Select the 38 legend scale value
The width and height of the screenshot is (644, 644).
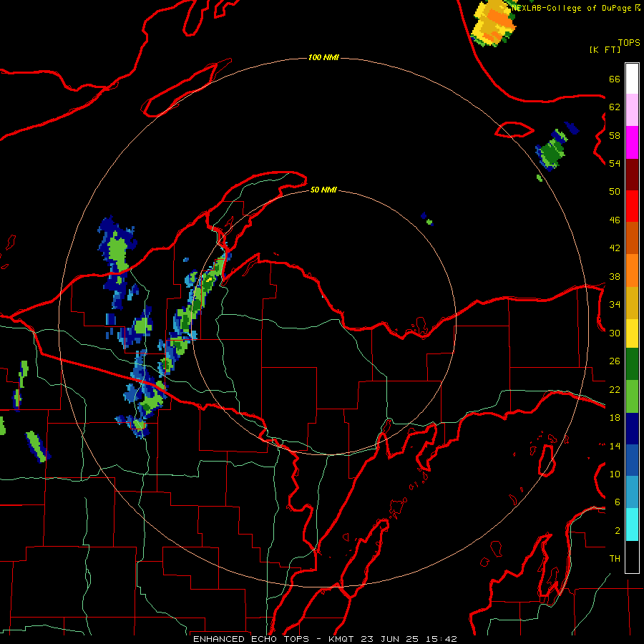tap(615, 276)
